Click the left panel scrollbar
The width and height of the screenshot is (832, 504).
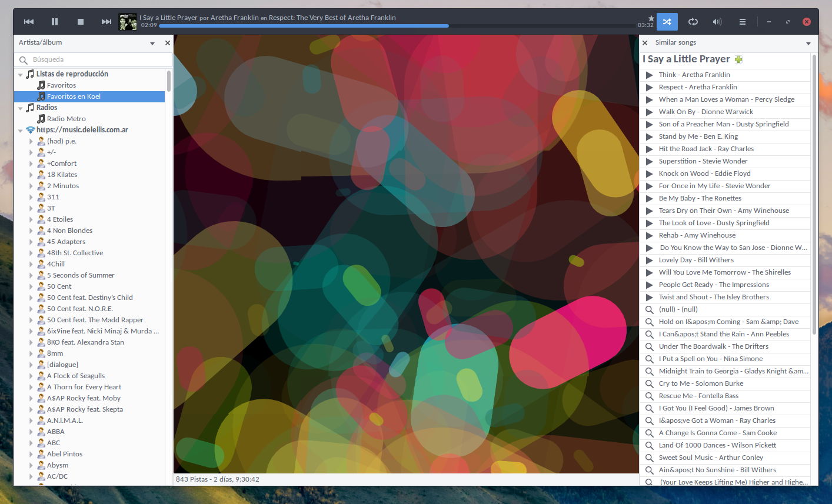[x=169, y=81]
